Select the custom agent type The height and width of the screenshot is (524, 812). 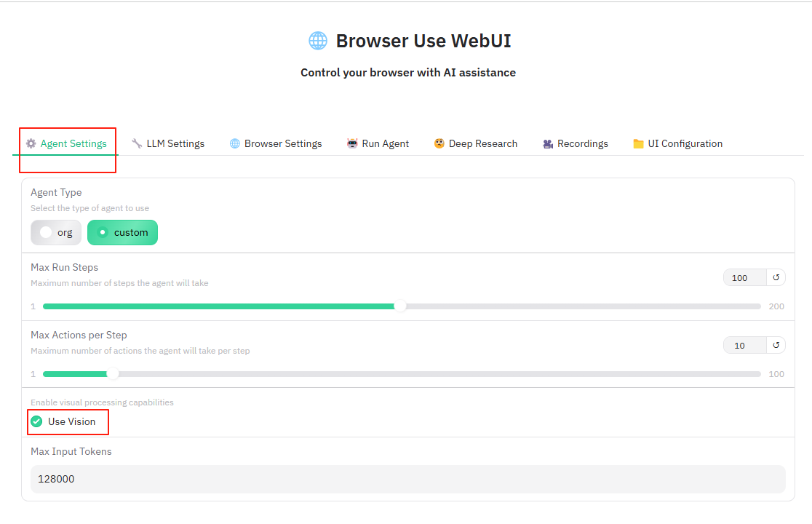[x=122, y=232]
